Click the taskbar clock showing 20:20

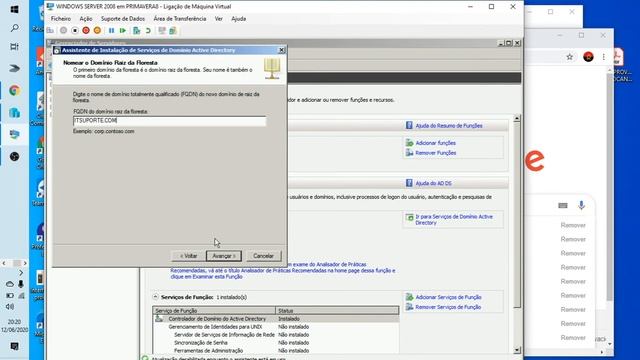point(14,326)
